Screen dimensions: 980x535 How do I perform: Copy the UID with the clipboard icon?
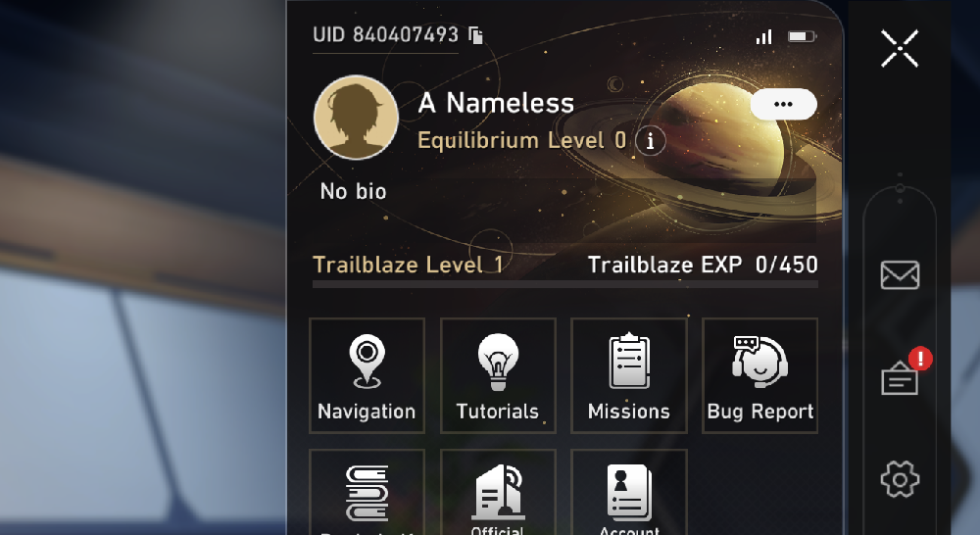[x=475, y=35]
